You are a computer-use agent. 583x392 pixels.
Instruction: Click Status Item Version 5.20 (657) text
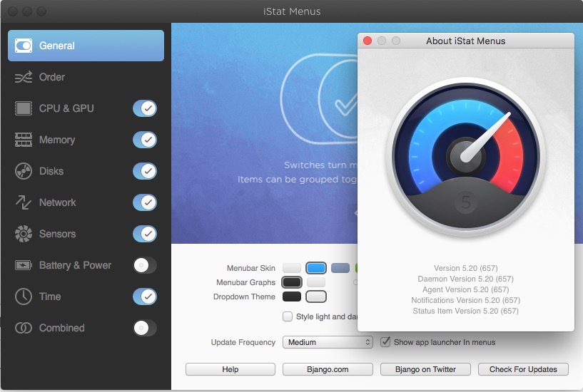465,311
